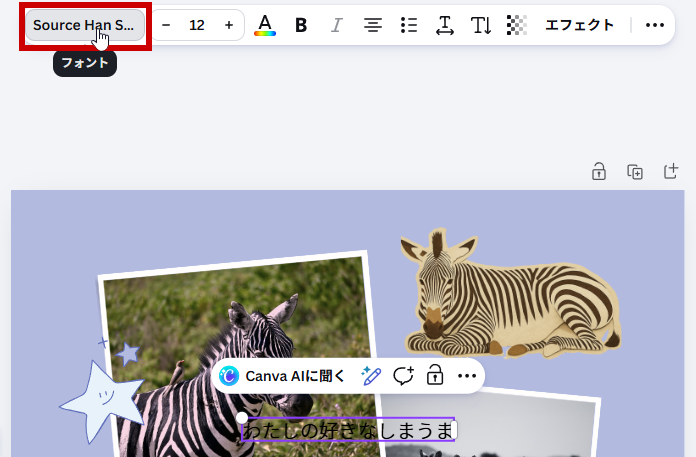Select the わたしの好きなしまうま text box
This screenshot has width=696, height=457.
348,430
